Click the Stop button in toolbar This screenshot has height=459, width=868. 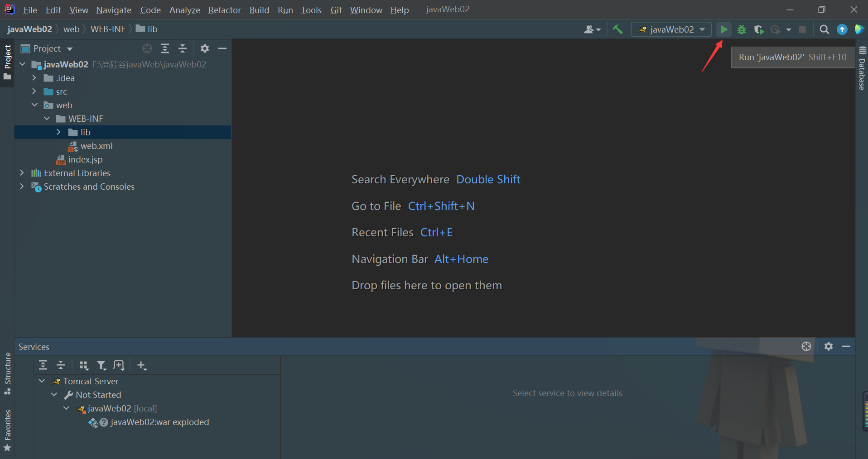point(802,29)
